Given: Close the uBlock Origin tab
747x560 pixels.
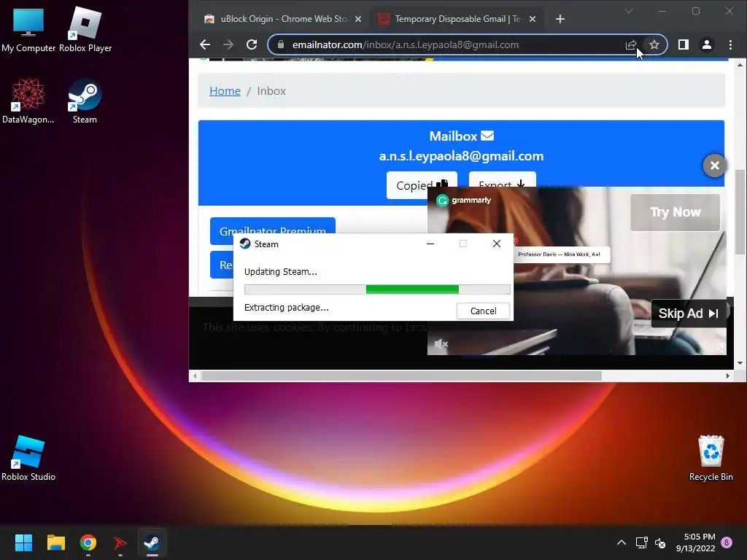Looking at the screenshot, I should [x=358, y=19].
